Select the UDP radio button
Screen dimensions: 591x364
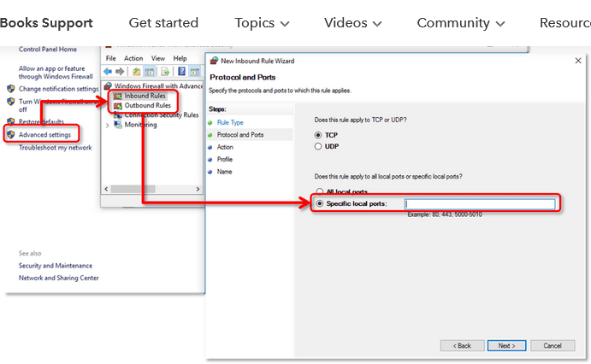point(318,146)
